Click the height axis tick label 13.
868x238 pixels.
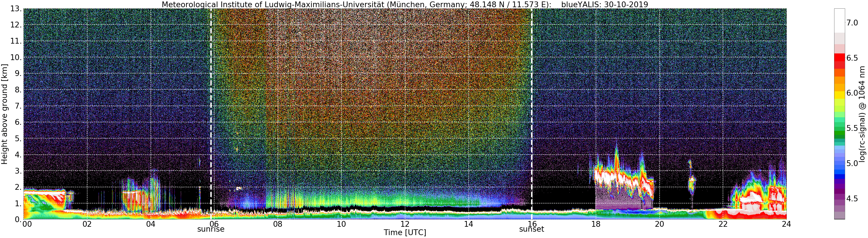[x=16, y=9]
